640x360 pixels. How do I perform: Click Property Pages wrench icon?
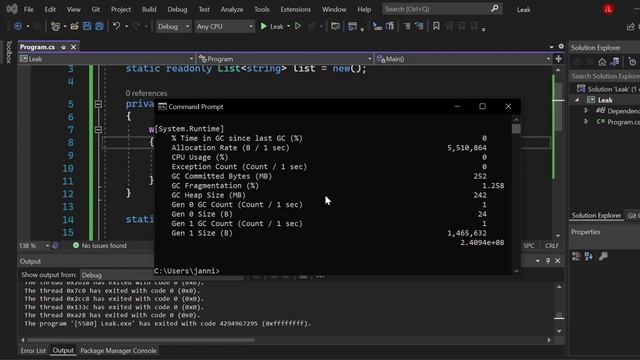click(x=603, y=256)
